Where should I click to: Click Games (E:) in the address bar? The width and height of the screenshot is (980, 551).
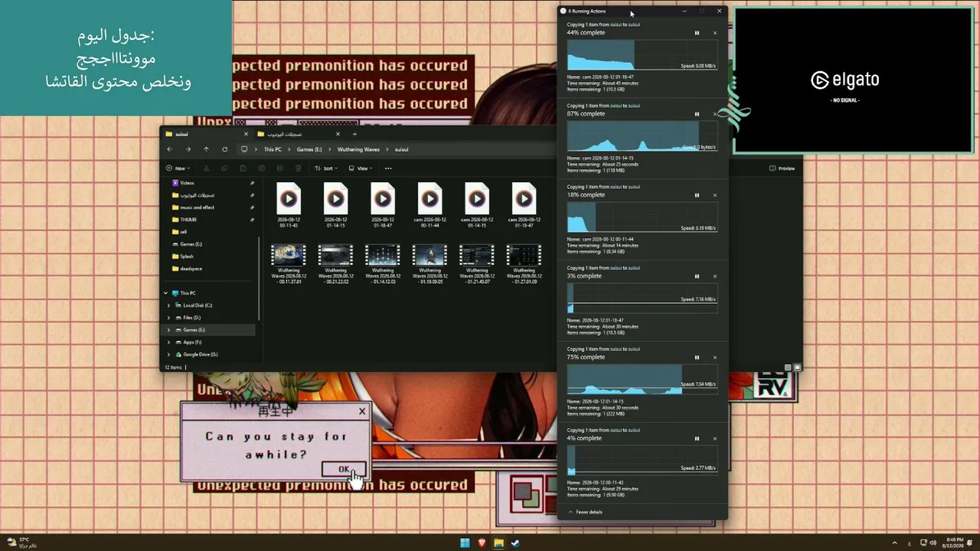pos(309,149)
